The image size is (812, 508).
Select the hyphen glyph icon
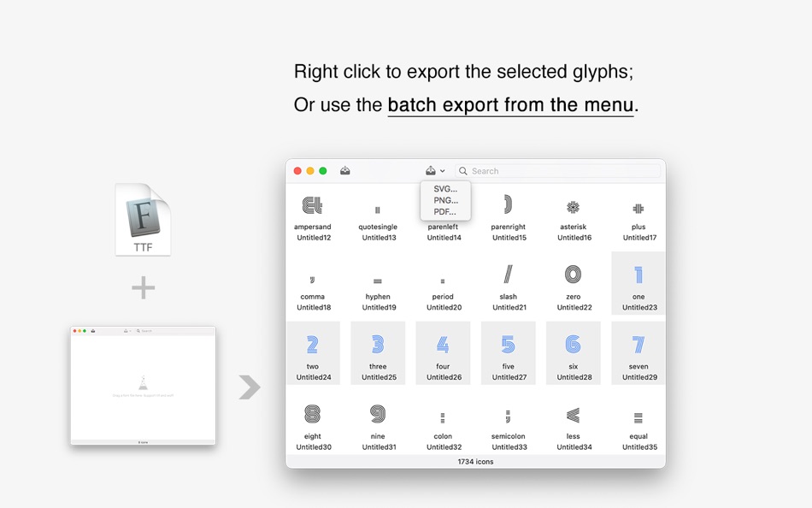[378, 281]
